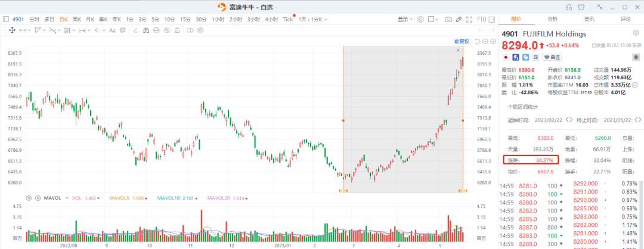
Task: Click the headset customer support icon
Action: (569, 7)
